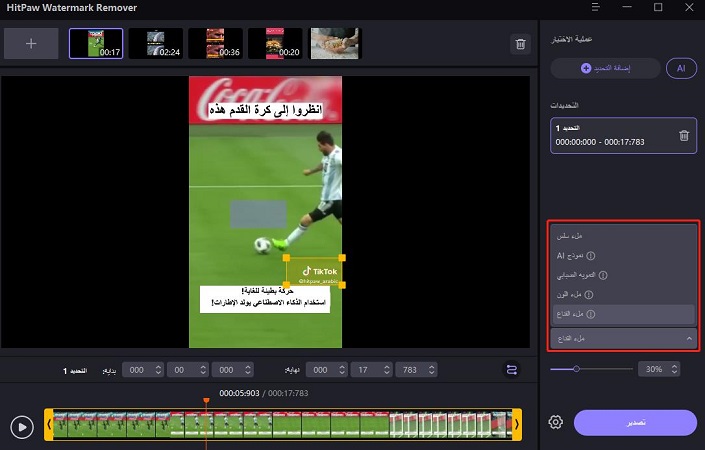Click inside the TikTok watermark selection box
Screen dimensions: 705x450
click(314, 272)
